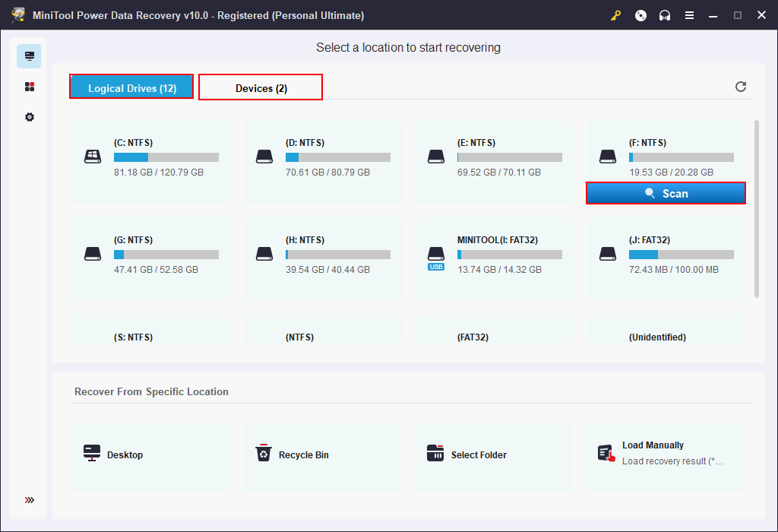Viewport: 778px width, 532px height.
Task: Open Settings gear icon in sidebar
Action: click(30, 117)
